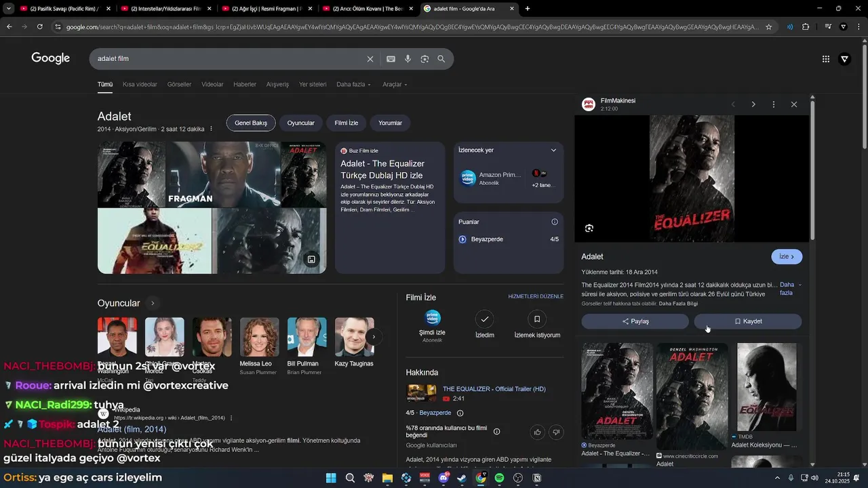Open a new browser tab
Viewport: 868px width, 488px height.
(528, 9)
